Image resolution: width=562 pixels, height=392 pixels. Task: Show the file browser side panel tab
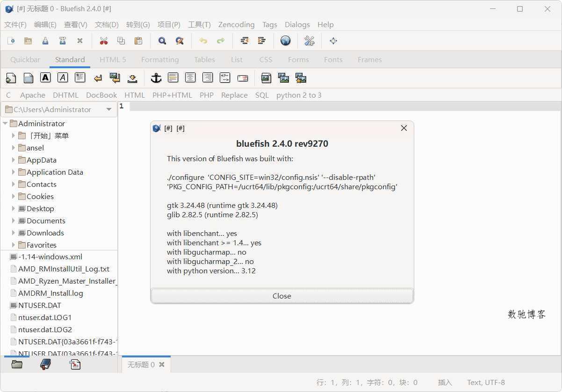(x=17, y=364)
